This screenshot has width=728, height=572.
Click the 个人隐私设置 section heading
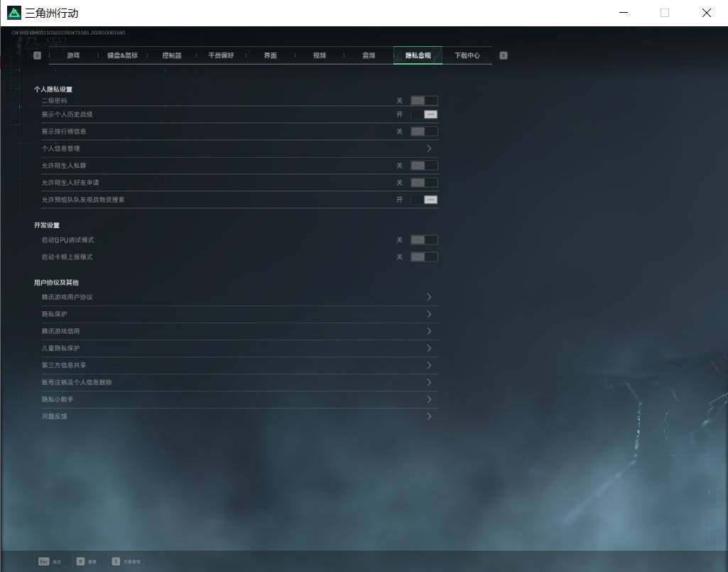coord(53,90)
